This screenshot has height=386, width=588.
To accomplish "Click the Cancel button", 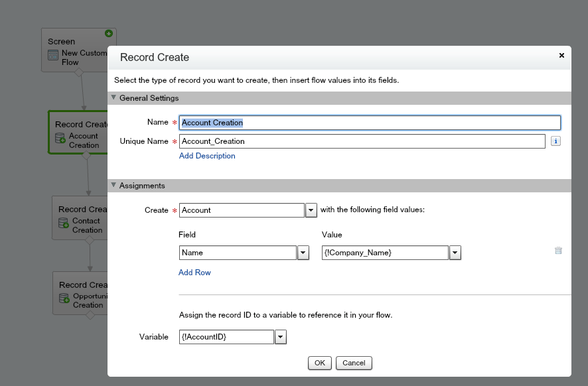I will pos(354,363).
